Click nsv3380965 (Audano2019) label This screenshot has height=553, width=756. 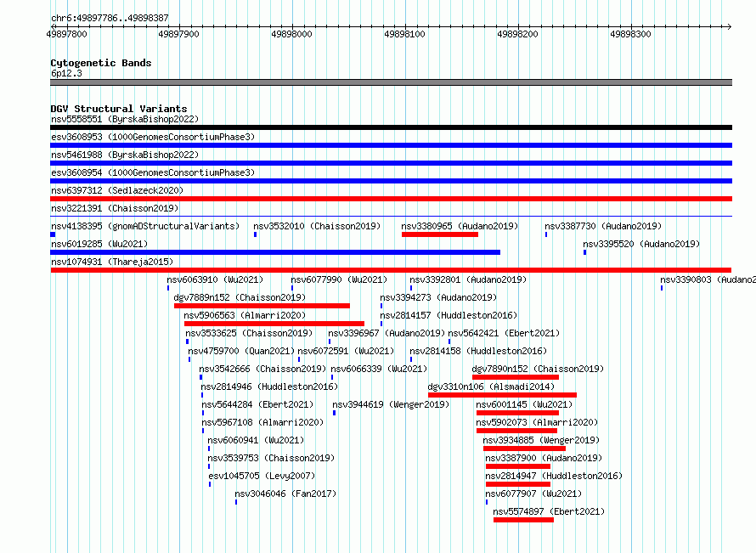460,226
